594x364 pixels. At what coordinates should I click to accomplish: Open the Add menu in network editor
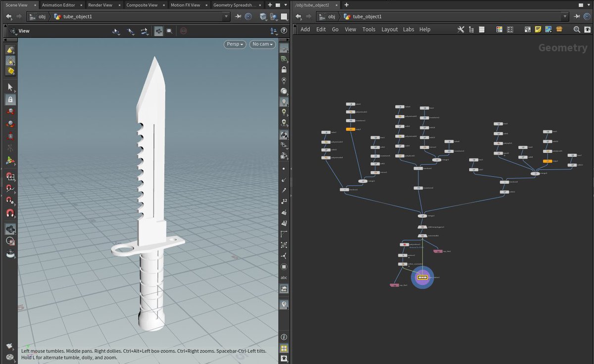click(x=305, y=29)
